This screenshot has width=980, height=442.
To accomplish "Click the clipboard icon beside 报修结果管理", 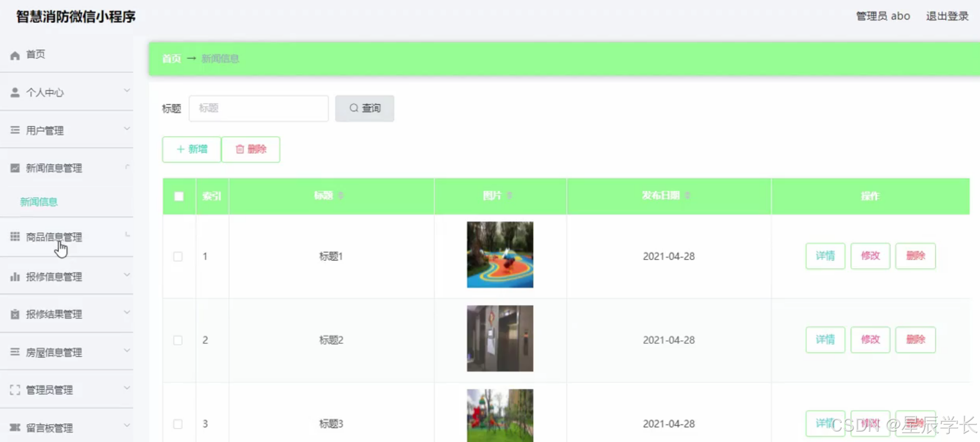I will coord(15,314).
